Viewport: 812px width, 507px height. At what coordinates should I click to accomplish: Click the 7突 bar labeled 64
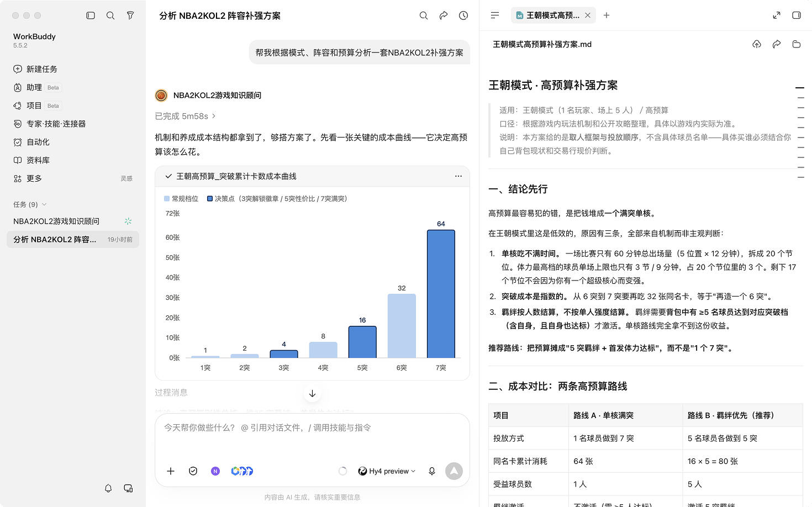[x=441, y=294]
